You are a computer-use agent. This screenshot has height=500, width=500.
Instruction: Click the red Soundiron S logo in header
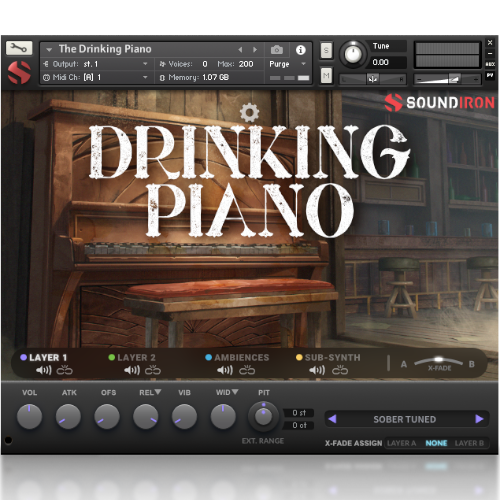(x=19, y=72)
